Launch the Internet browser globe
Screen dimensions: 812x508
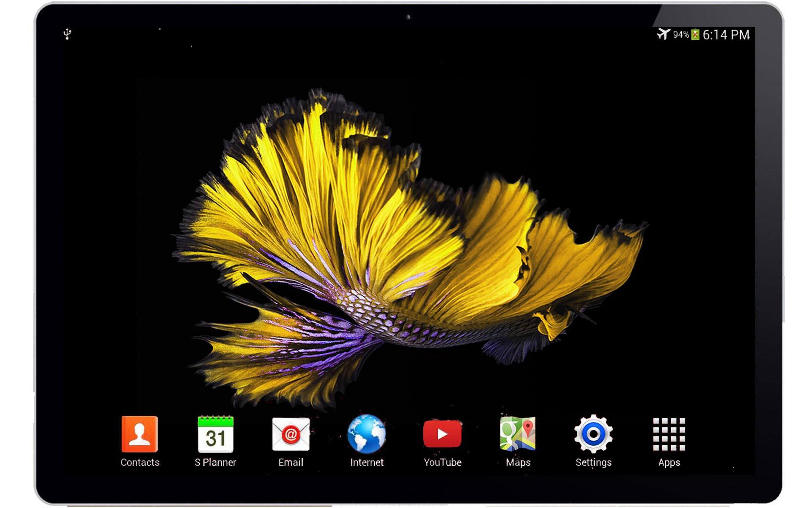tap(367, 434)
